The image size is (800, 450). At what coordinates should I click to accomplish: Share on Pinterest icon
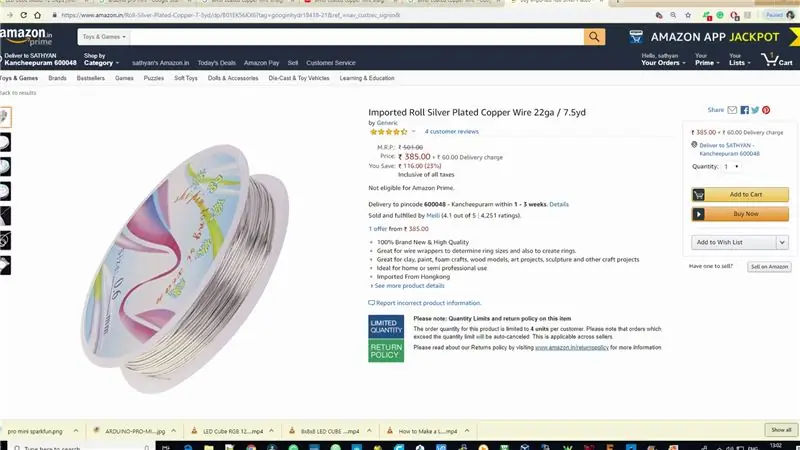(766, 110)
